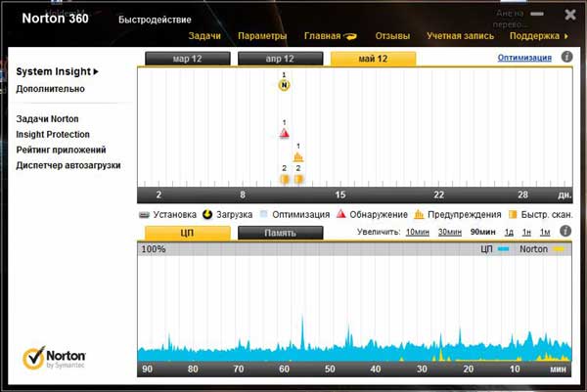Click the arrow icon beside Главная
Image resolution: width=587 pixels, height=392 pixels.
[x=350, y=36]
